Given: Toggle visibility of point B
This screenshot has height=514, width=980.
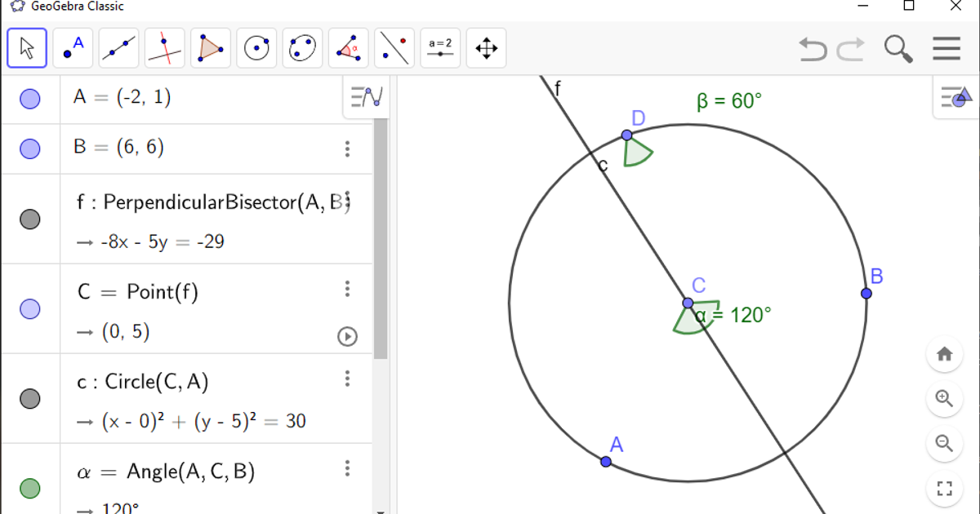Looking at the screenshot, I should [x=30, y=148].
